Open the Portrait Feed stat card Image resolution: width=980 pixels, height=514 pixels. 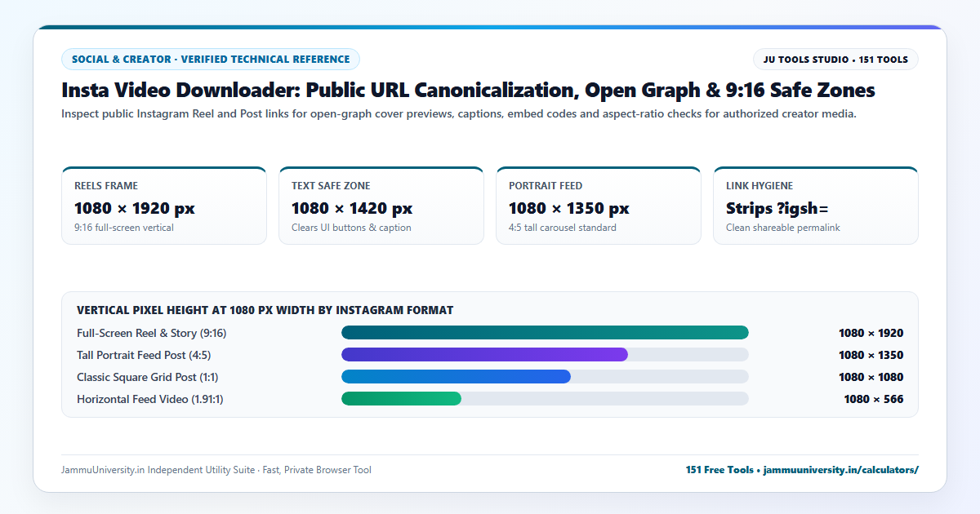[599, 206]
